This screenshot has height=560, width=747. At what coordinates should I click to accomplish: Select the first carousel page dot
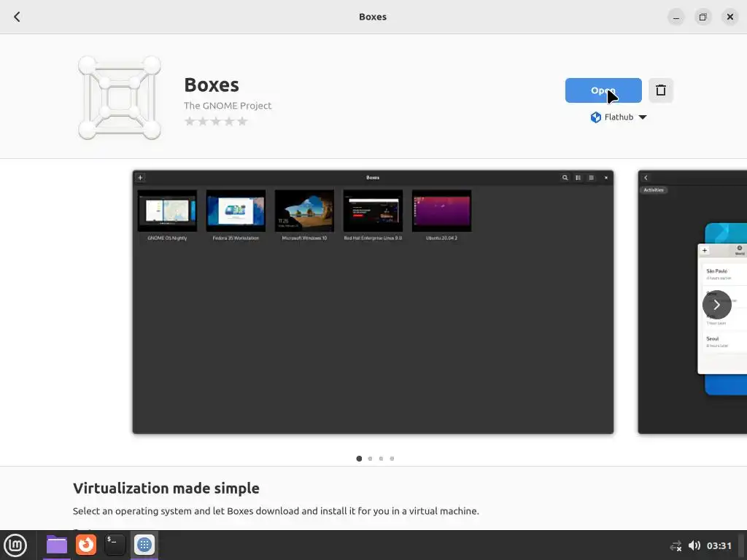pos(359,459)
